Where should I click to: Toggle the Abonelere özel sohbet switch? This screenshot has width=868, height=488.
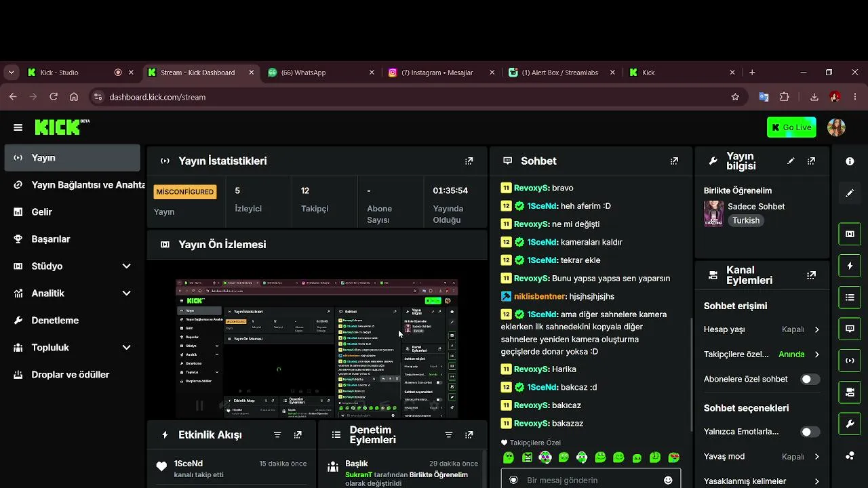tap(810, 380)
